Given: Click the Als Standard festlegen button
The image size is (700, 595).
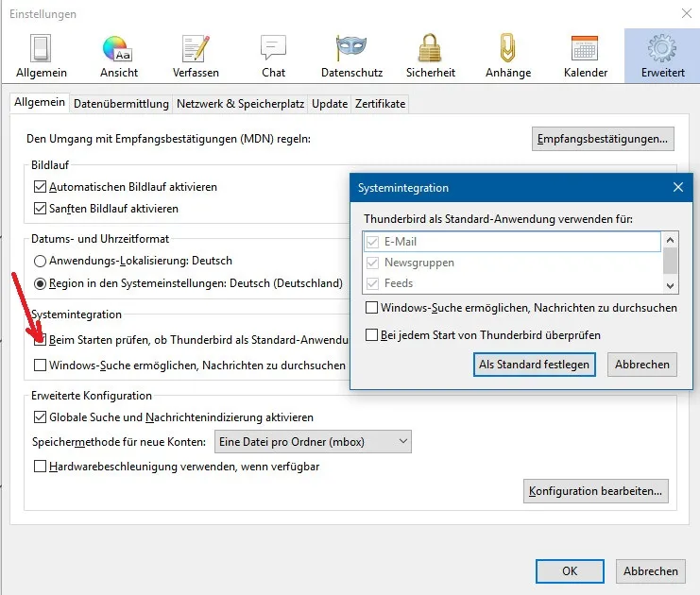Looking at the screenshot, I should [535, 365].
